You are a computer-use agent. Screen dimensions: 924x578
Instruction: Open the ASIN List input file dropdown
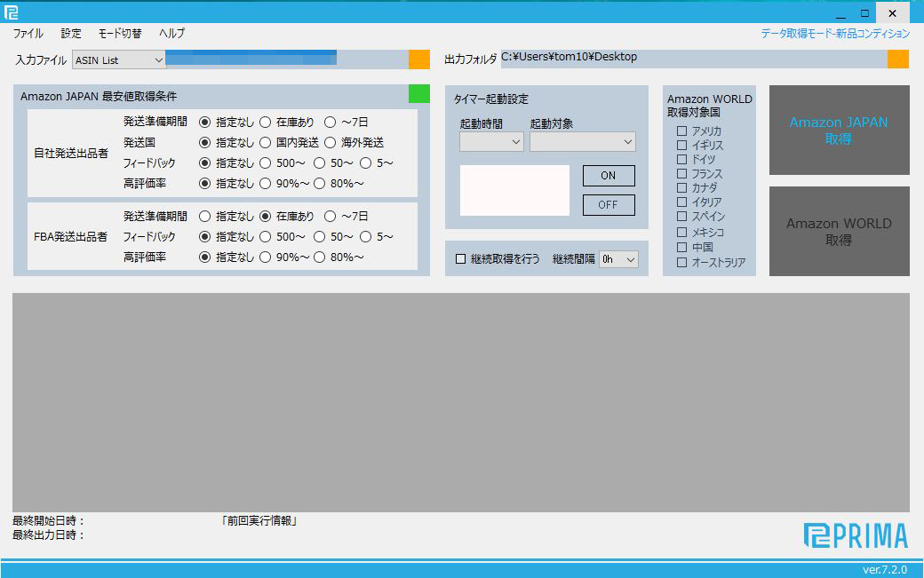tap(118, 60)
